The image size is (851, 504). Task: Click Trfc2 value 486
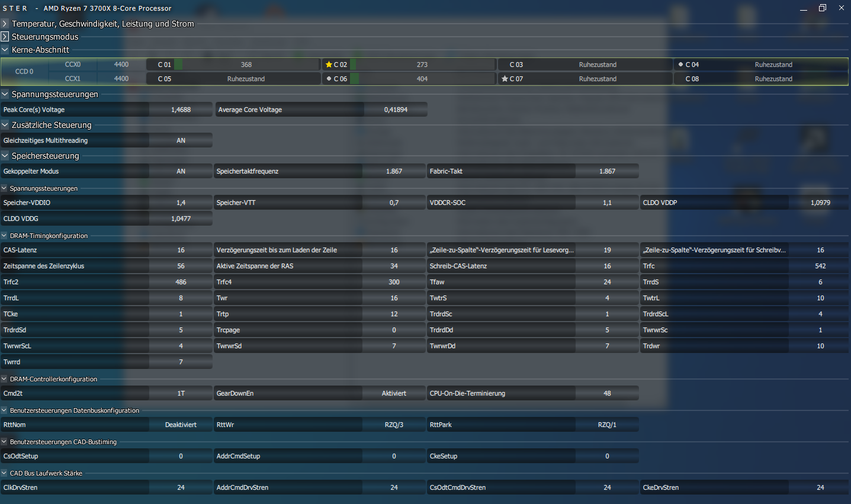(x=181, y=282)
